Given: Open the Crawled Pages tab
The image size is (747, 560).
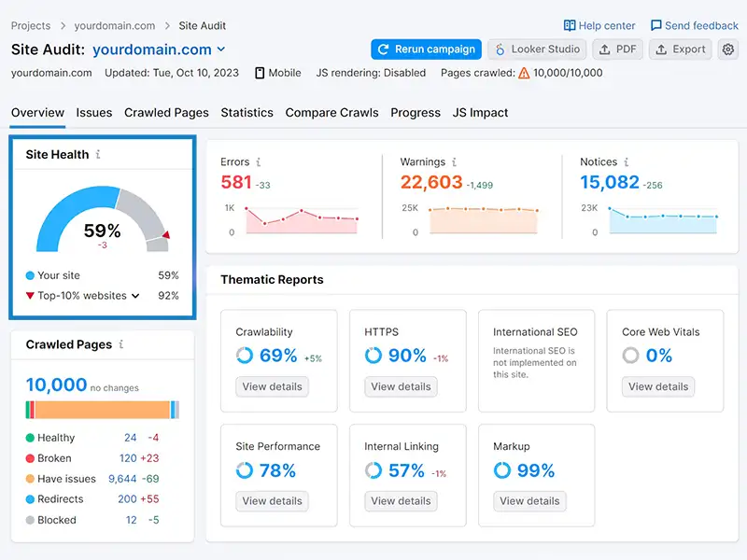Looking at the screenshot, I should 166,113.
